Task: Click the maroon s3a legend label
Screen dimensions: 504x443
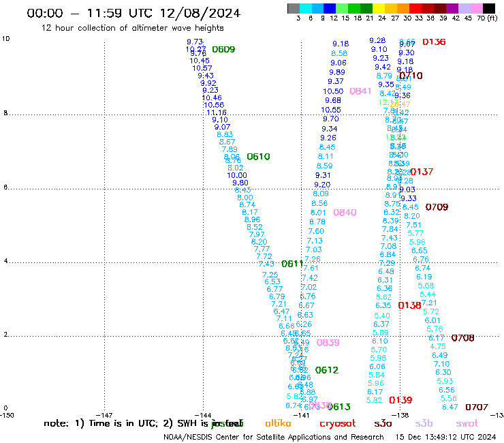Action: click(x=383, y=423)
